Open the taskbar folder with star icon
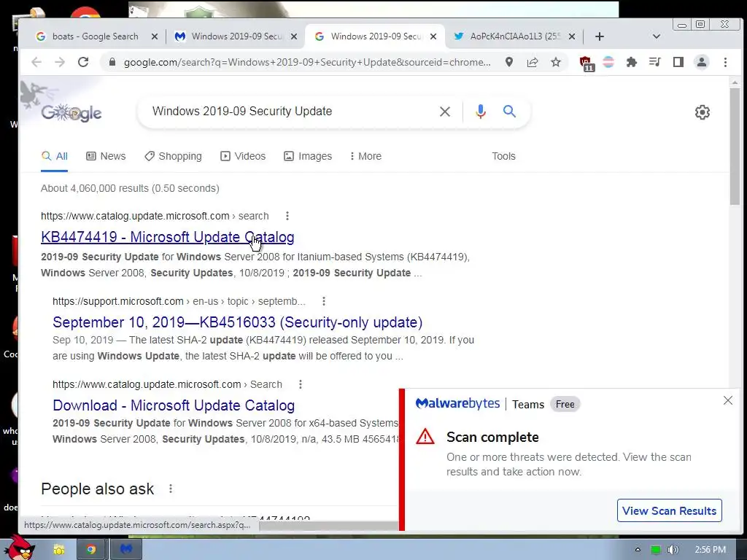Image resolution: width=747 pixels, height=560 pixels. pyautogui.click(x=58, y=550)
